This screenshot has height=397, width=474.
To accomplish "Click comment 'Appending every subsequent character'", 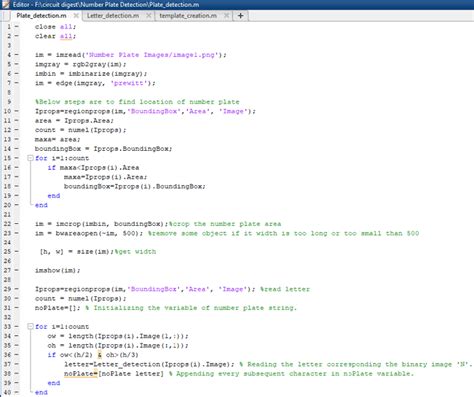I will point(253,374).
